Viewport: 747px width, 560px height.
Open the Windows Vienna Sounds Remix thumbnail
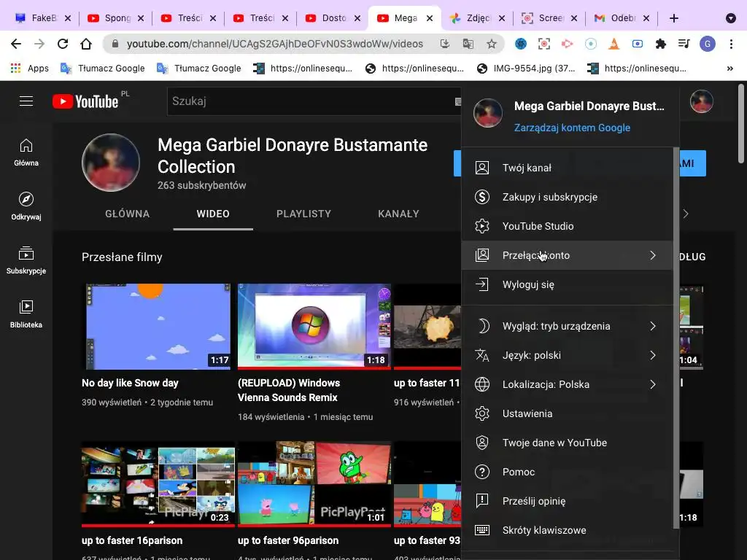coord(314,327)
